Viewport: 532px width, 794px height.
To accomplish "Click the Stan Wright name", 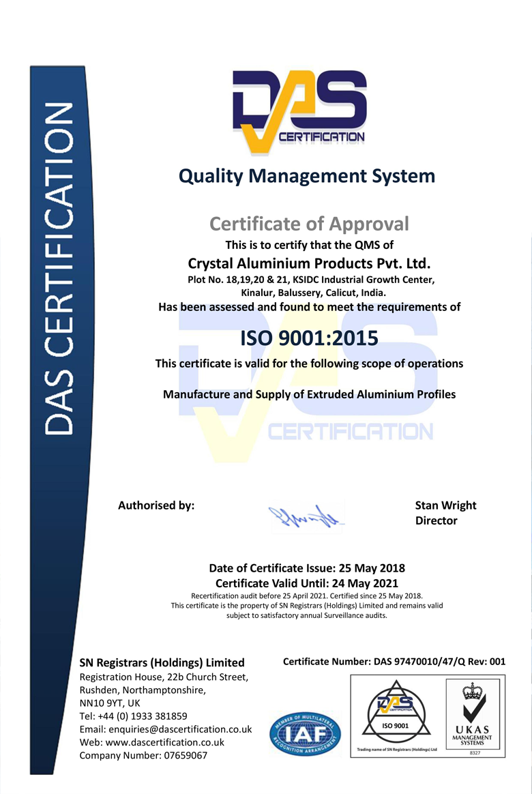I will [445, 505].
